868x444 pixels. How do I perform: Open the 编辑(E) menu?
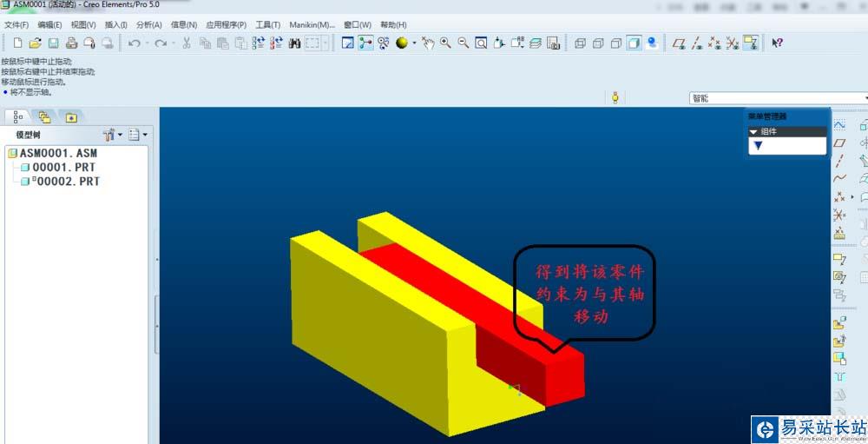tap(49, 25)
